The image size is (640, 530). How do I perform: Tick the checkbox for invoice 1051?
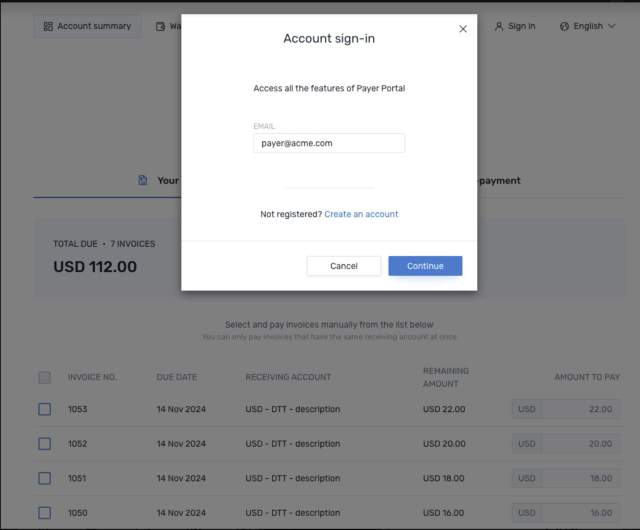coord(44,478)
